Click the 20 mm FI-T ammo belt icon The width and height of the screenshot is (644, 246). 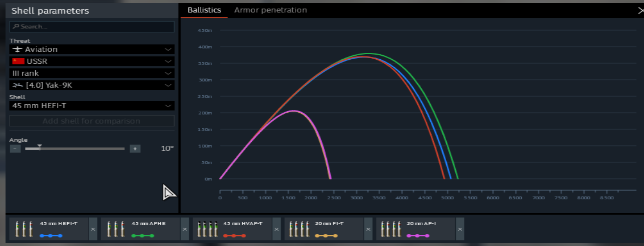pos(298,229)
